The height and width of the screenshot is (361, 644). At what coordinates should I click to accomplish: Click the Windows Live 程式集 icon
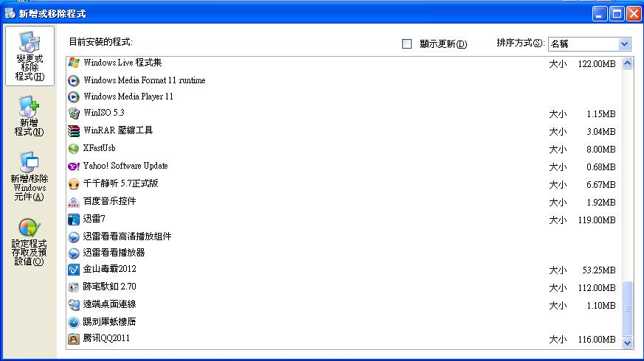point(74,63)
